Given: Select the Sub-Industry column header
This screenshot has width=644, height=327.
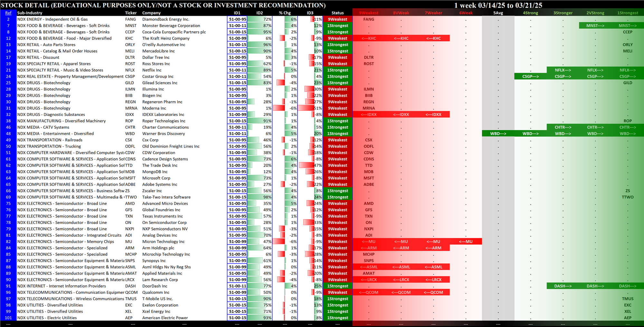Looking at the screenshot, I should point(30,13).
